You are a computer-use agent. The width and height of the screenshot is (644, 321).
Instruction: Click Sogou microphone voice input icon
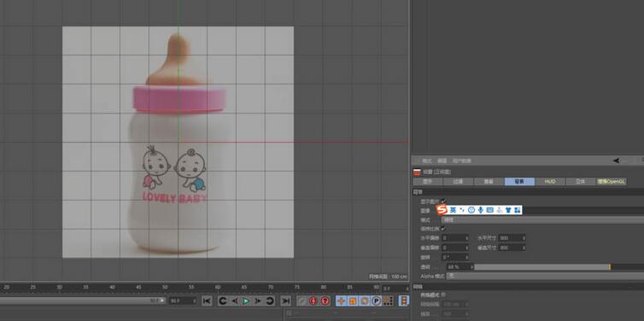coord(480,210)
